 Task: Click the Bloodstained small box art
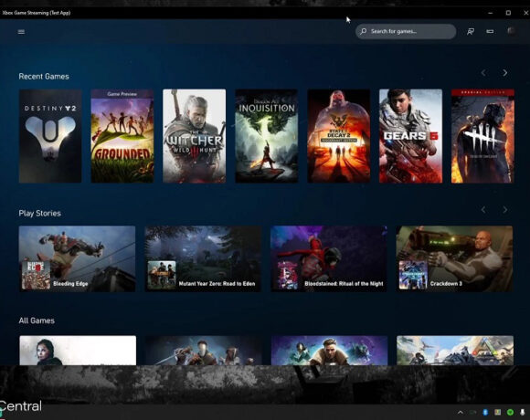click(287, 275)
